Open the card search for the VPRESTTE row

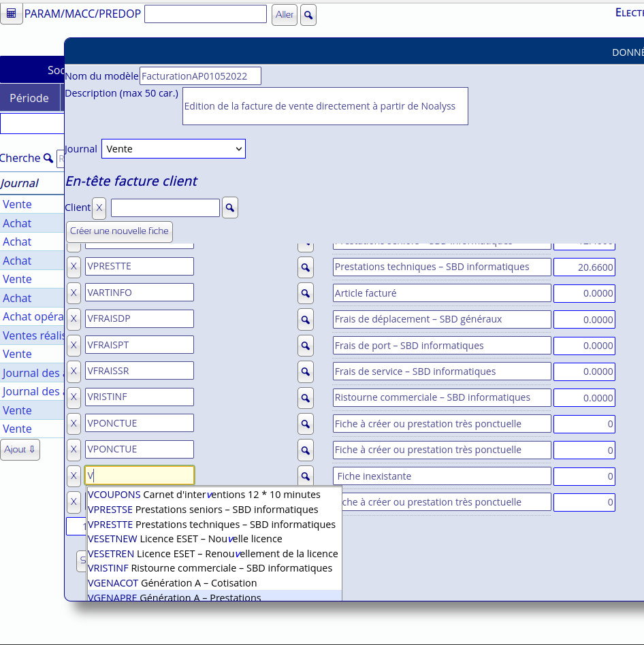click(x=306, y=267)
